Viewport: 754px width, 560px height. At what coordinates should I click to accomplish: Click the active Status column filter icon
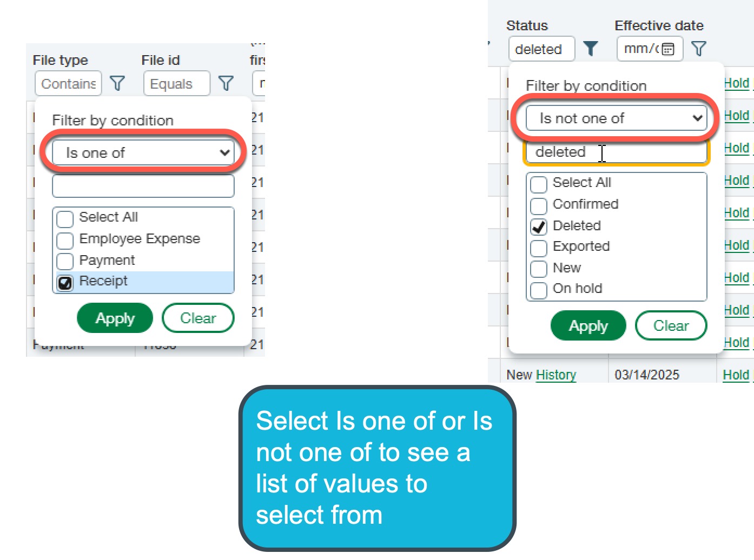591,49
